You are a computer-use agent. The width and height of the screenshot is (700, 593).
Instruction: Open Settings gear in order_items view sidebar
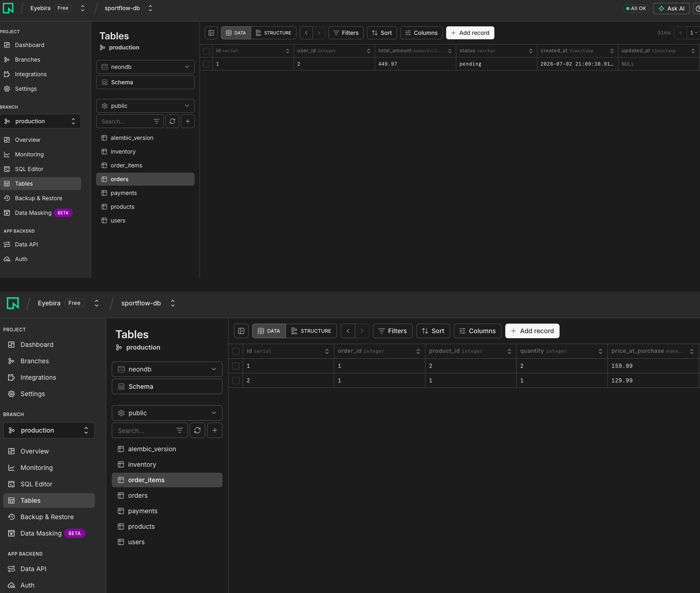pos(11,394)
